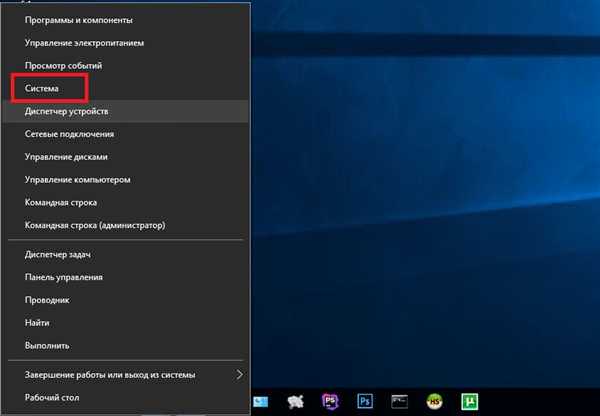Open Photoshop from the taskbar

pos(365,401)
